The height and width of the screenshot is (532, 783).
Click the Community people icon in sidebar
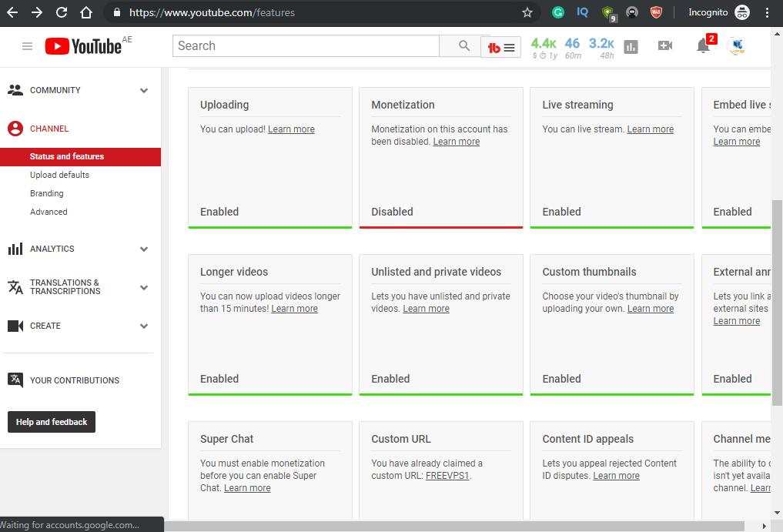coord(15,90)
